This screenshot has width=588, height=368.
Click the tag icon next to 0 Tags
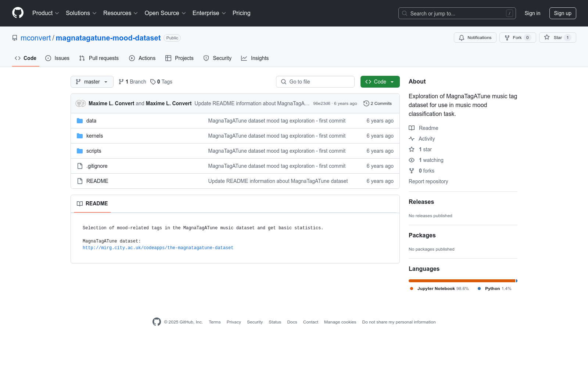point(153,82)
